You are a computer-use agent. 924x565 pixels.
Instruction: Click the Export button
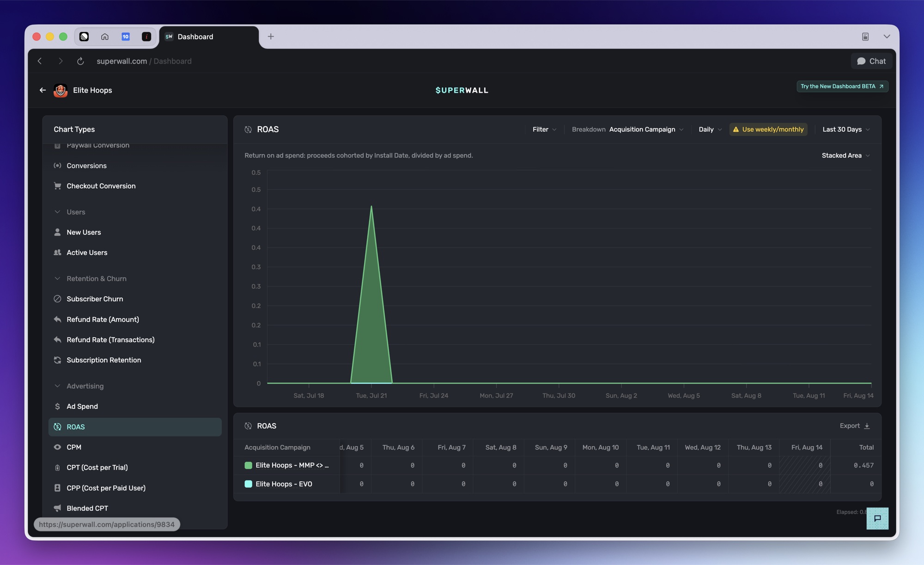(x=855, y=426)
